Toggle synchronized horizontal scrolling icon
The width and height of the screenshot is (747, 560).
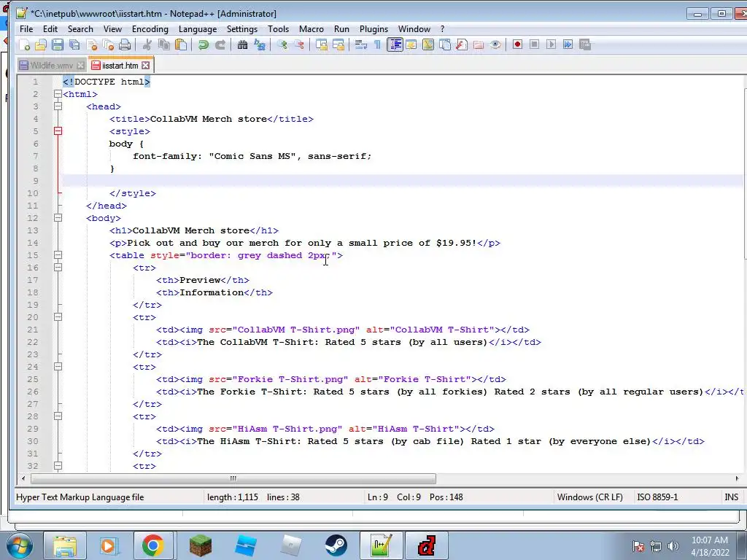click(338, 44)
